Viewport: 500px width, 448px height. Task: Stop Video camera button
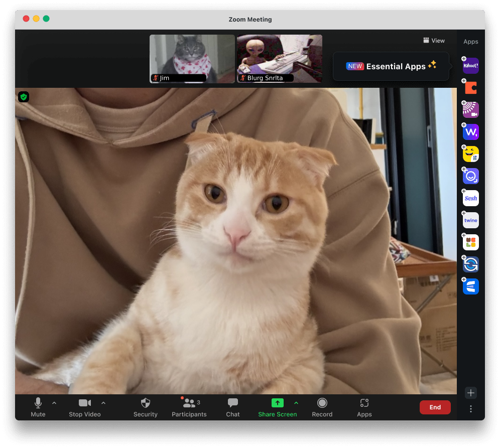[x=85, y=407]
